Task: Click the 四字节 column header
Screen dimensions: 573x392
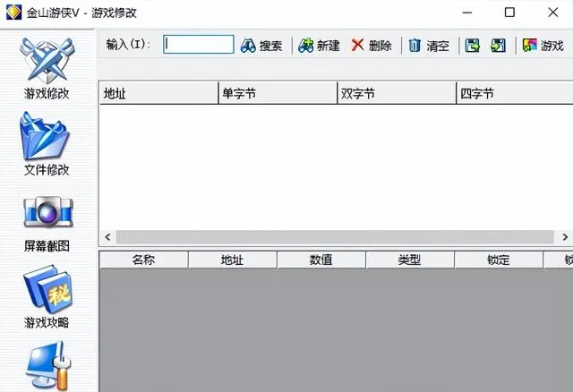Action: (x=515, y=93)
